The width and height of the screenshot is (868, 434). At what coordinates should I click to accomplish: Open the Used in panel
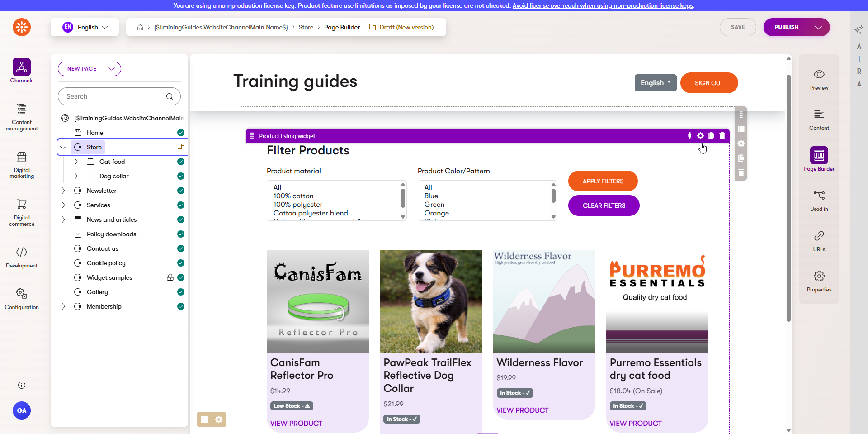[x=819, y=200]
